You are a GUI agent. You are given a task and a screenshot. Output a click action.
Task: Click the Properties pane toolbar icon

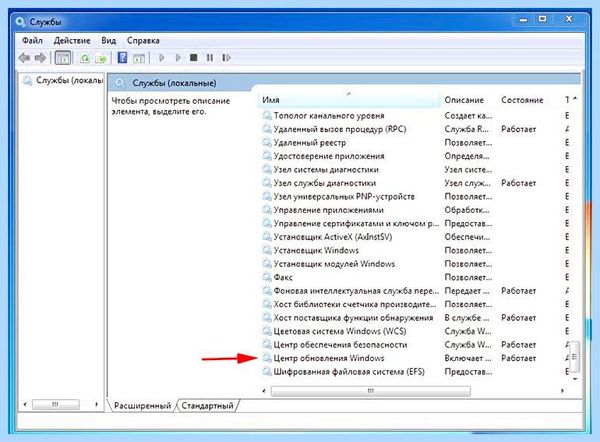click(x=139, y=58)
